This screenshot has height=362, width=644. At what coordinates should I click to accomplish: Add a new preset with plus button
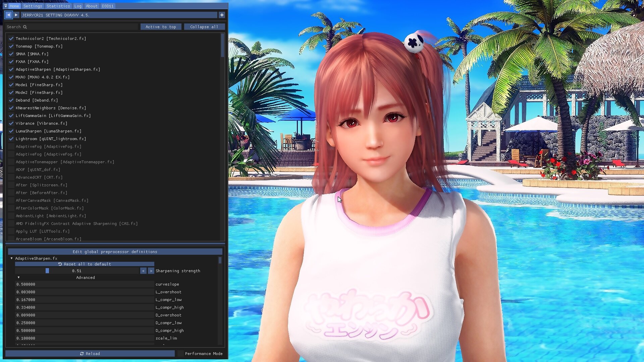(222, 15)
